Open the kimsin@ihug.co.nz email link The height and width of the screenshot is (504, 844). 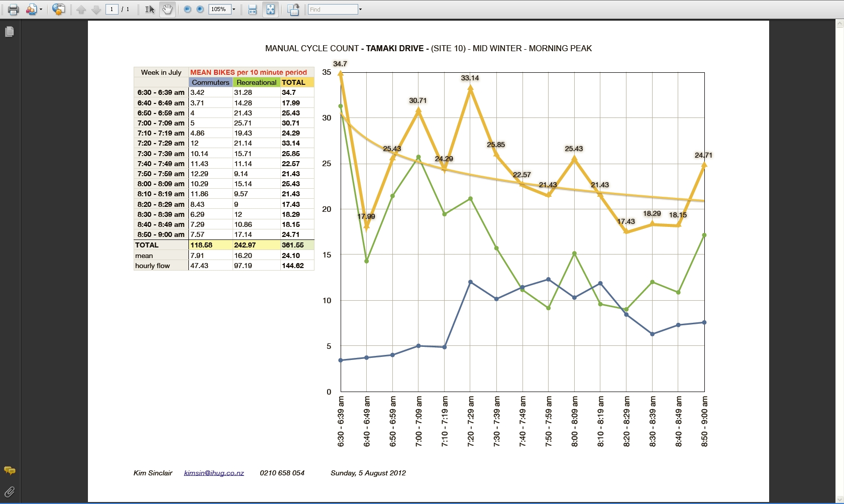(214, 473)
